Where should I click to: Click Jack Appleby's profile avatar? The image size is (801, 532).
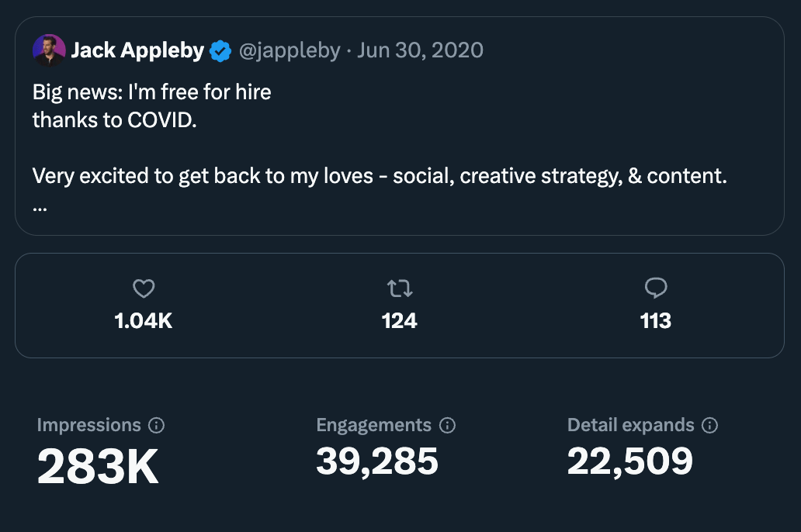pyautogui.click(x=48, y=50)
